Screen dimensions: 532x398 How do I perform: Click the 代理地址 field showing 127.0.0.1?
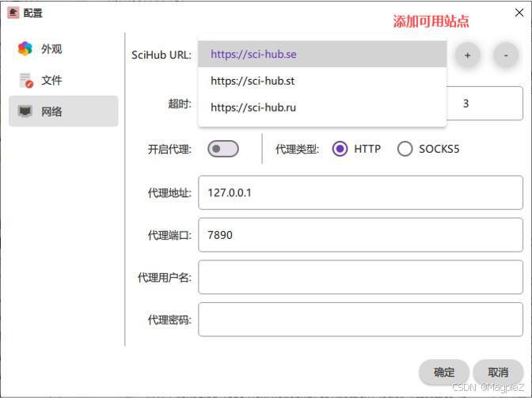360,192
